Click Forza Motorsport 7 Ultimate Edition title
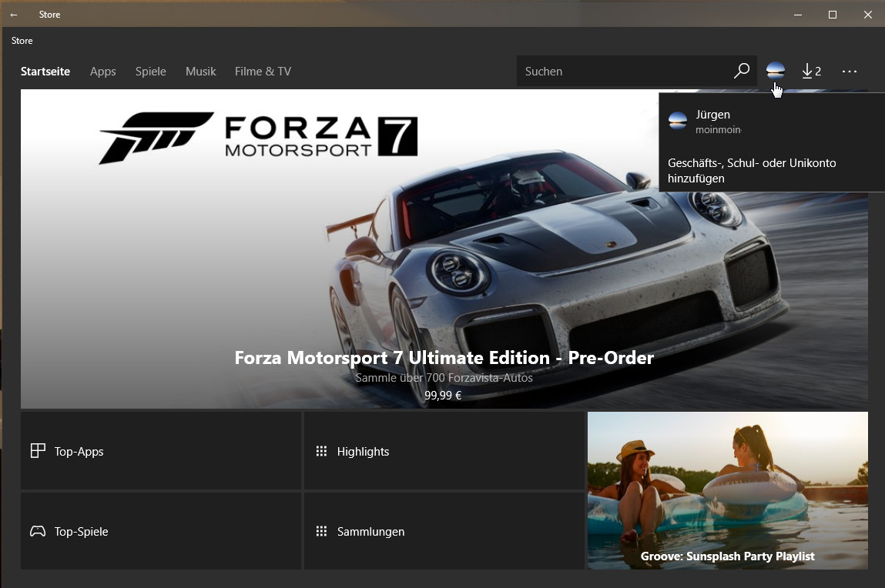The height and width of the screenshot is (588, 885). (444, 357)
